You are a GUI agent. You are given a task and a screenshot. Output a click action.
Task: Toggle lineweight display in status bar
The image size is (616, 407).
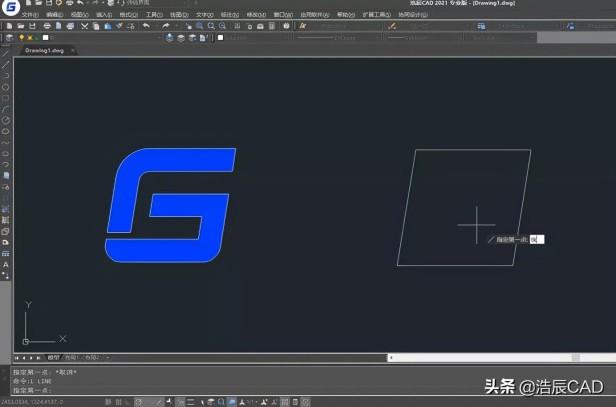tap(191, 402)
